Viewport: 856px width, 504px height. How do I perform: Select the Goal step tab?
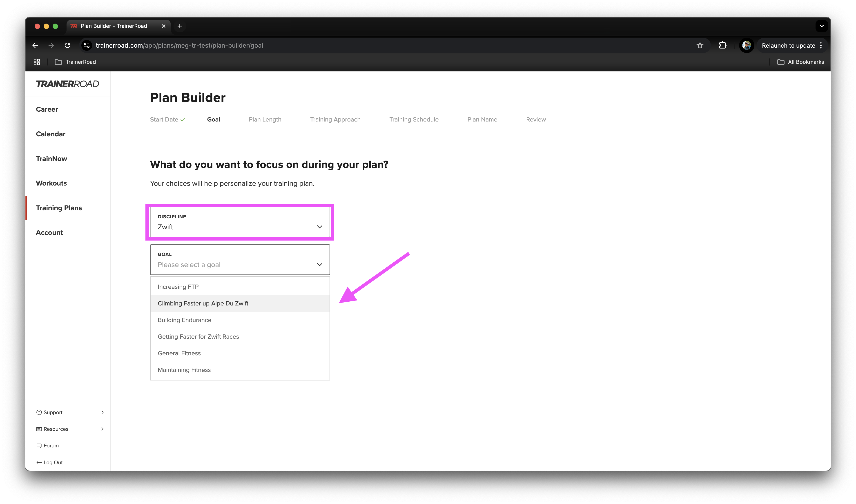tap(213, 119)
